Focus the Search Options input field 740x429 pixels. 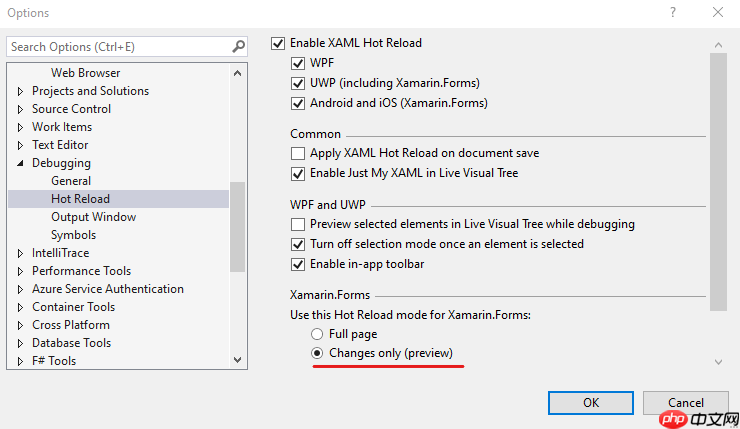(115, 46)
